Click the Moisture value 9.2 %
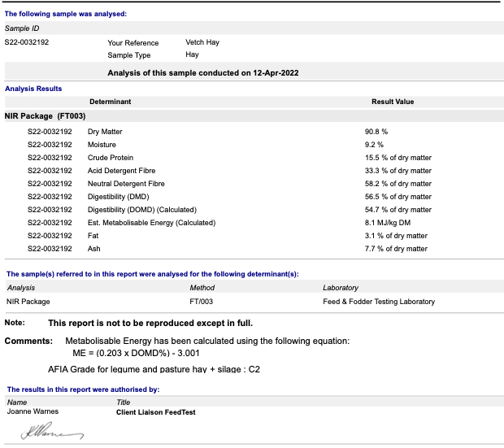The width and height of the screenshot is (504, 448). point(374,145)
